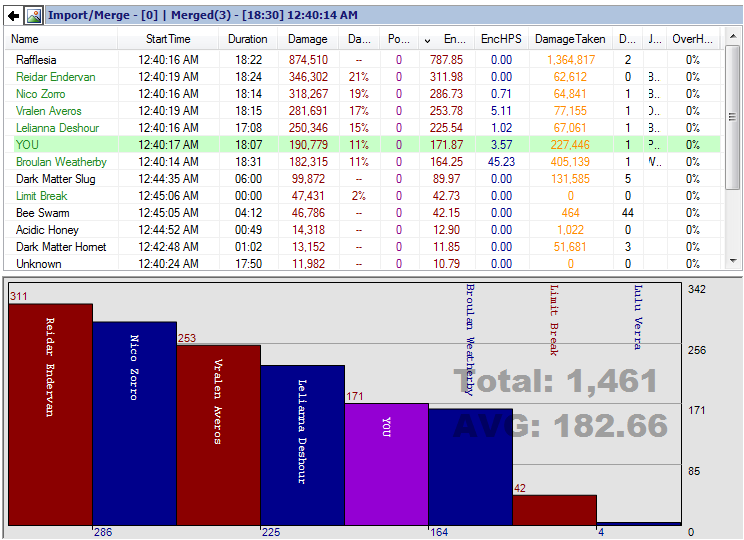Click Reidar Endervan's damage value 346,302

pyautogui.click(x=308, y=77)
